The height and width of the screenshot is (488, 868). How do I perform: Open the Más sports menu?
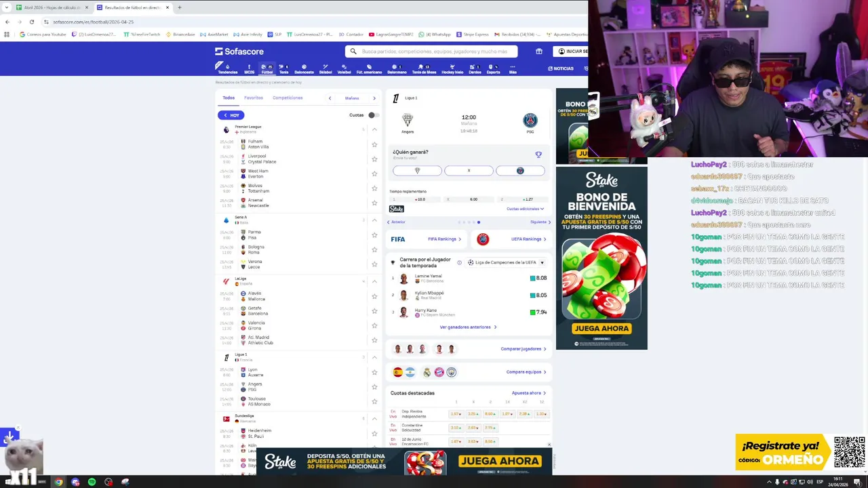[513, 69]
